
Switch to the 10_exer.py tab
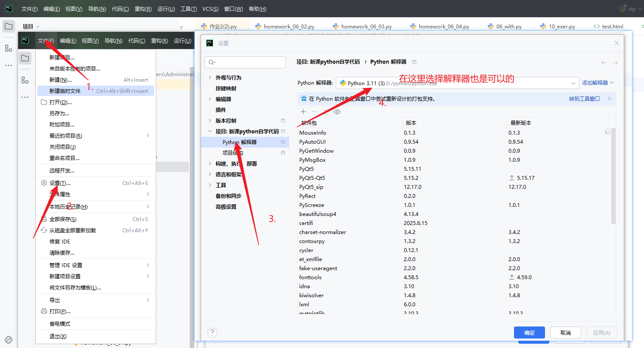coord(557,26)
